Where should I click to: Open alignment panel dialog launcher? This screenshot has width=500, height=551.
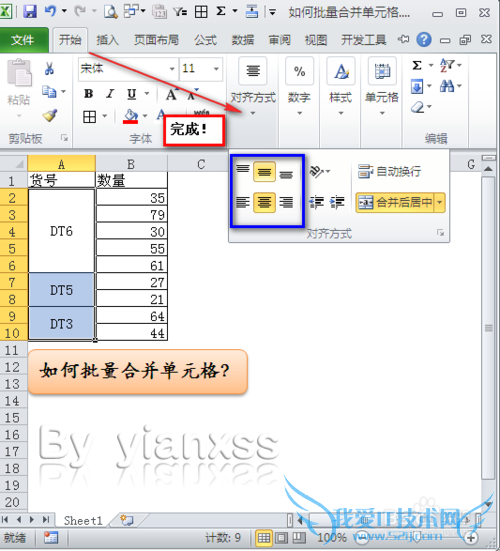(440, 233)
